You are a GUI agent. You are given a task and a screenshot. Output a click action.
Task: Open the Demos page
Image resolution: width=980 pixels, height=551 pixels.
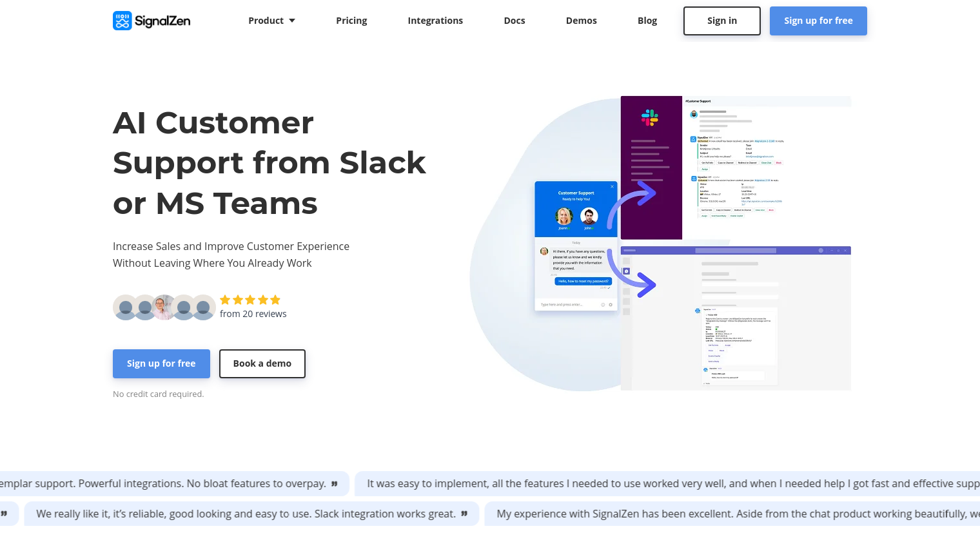click(x=582, y=21)
